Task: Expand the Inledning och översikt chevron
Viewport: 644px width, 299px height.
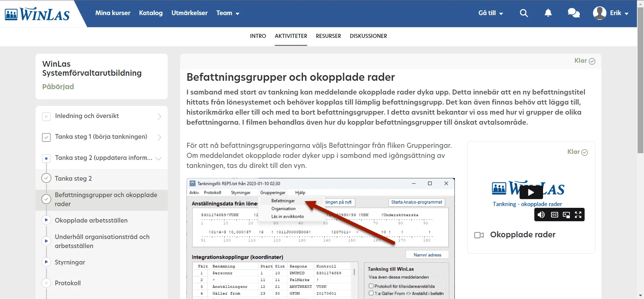Action: pyautogui.click(x=159, y=117)
